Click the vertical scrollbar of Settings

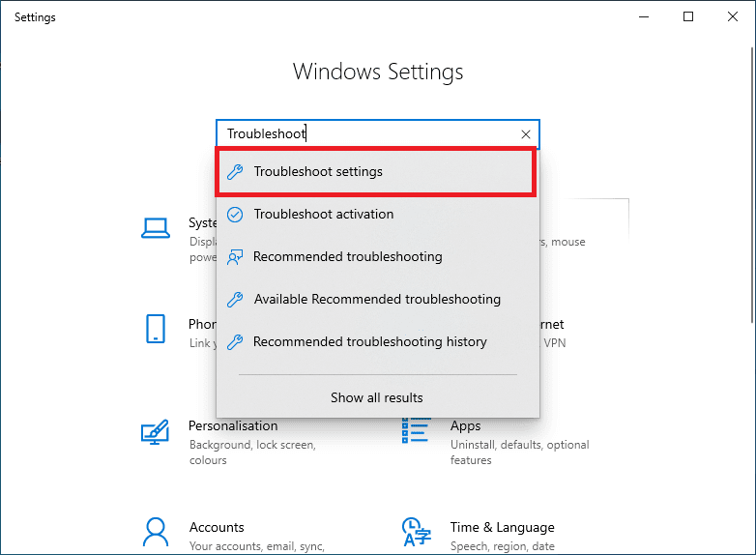point(752,185)
